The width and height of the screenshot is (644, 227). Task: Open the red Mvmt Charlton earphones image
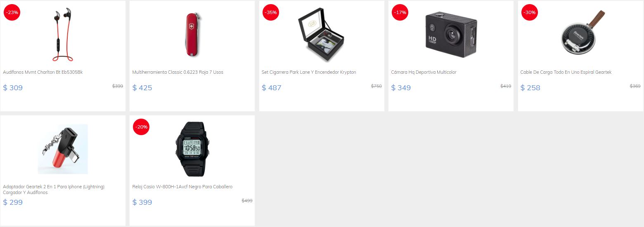click(63, 35)
